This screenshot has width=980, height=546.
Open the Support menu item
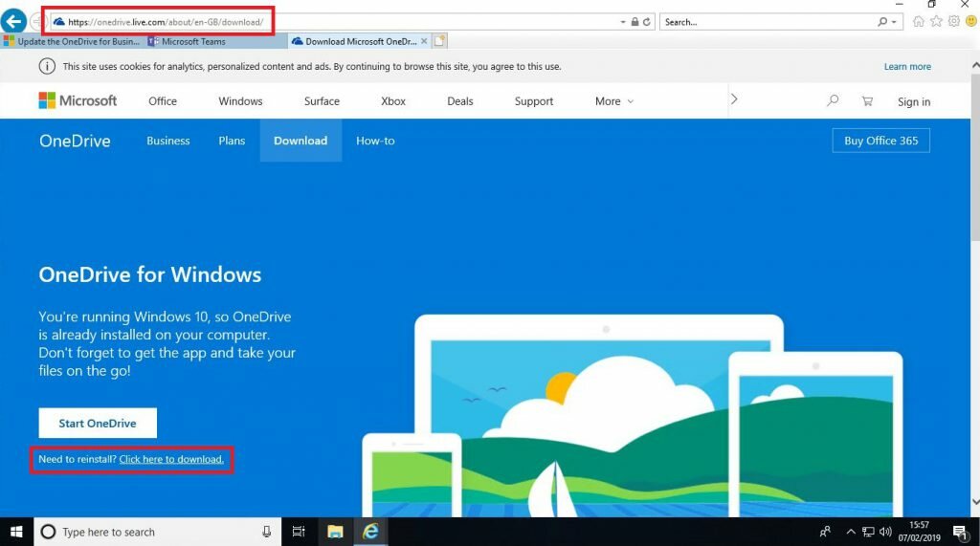(534, 101)
